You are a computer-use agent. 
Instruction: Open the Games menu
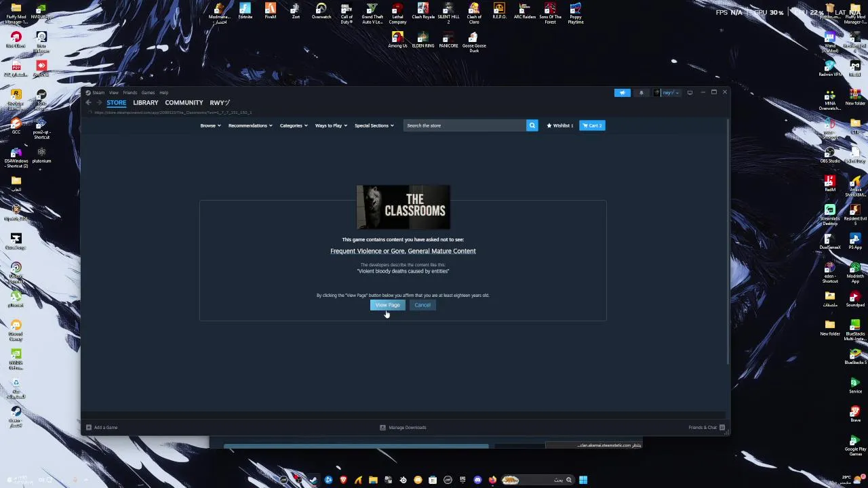[148, 92]
